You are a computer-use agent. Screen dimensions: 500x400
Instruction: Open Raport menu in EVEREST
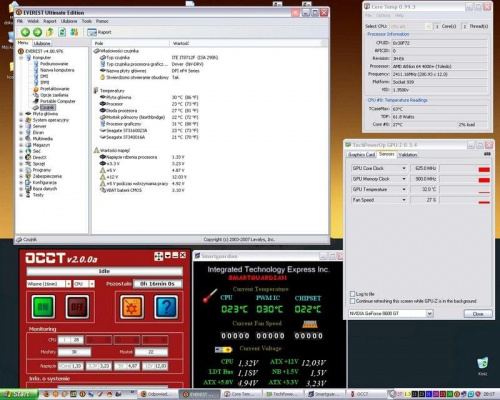tap(50, 21)
